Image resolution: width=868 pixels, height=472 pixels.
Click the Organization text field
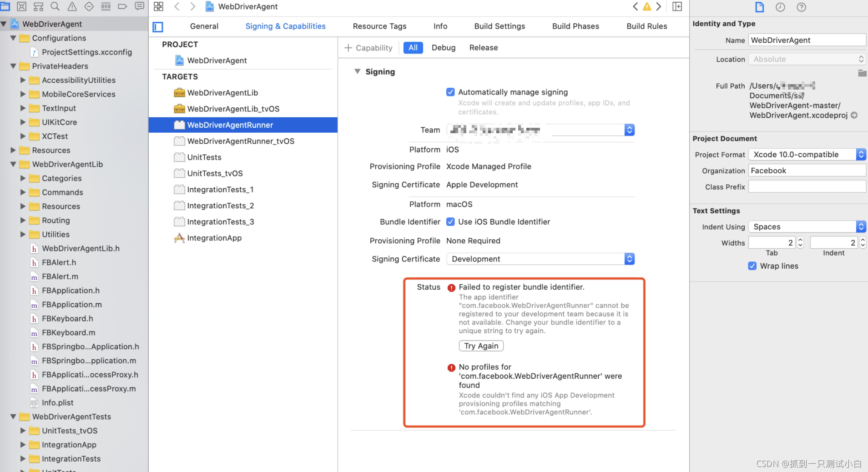coord(807,171)
